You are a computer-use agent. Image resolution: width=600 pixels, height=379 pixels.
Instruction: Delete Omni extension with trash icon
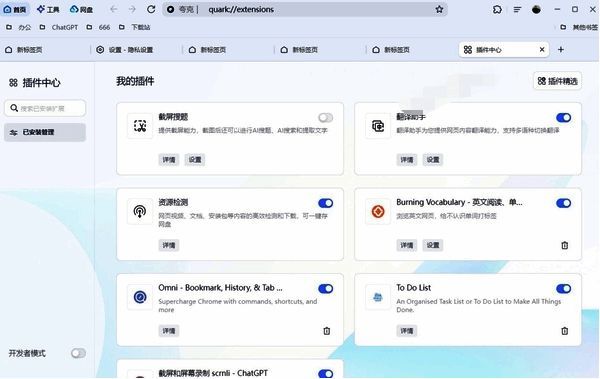[326, 331]
